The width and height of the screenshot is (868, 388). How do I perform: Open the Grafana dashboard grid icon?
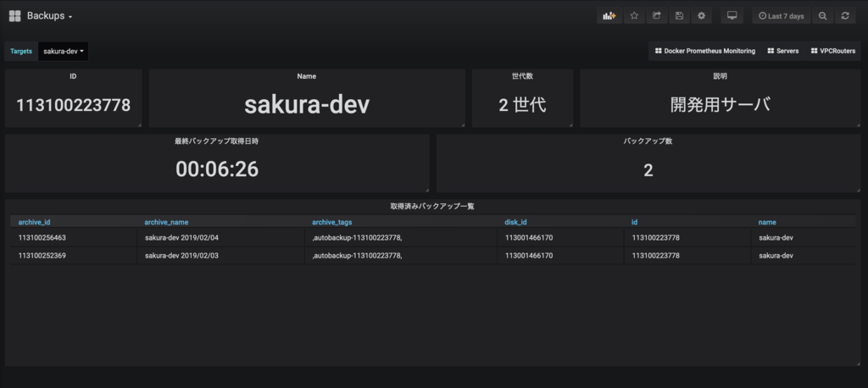[15, 16]
